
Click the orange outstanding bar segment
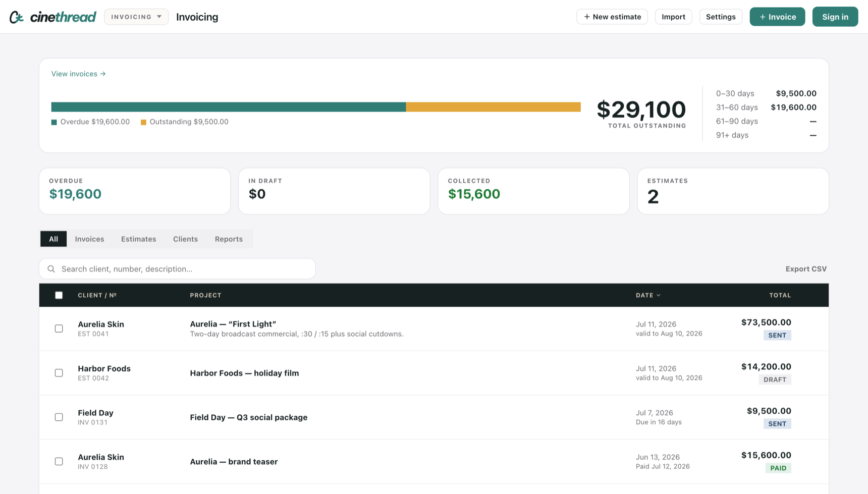point(494,107)
